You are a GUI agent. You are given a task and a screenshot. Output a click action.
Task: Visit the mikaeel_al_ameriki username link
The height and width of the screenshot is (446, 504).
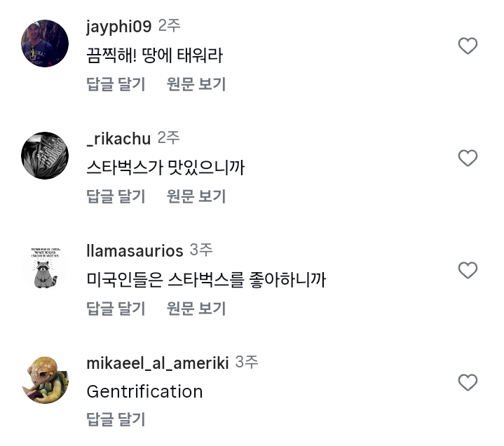157,363
